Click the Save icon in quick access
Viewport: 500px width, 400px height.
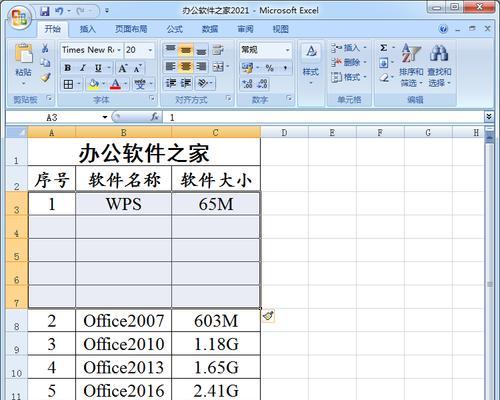tap(45, 11)
